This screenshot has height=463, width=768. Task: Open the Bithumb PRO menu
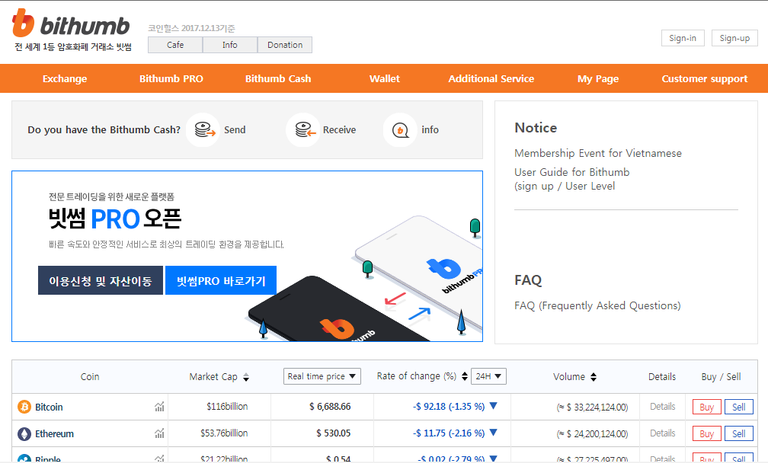pyautogui.click(x=171, y=78)
